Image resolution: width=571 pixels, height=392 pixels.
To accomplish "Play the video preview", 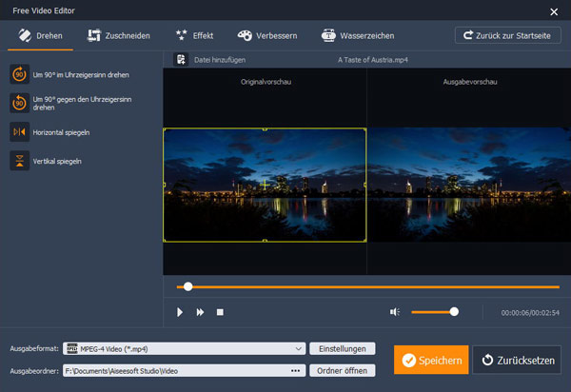I will tap(180, 312).
